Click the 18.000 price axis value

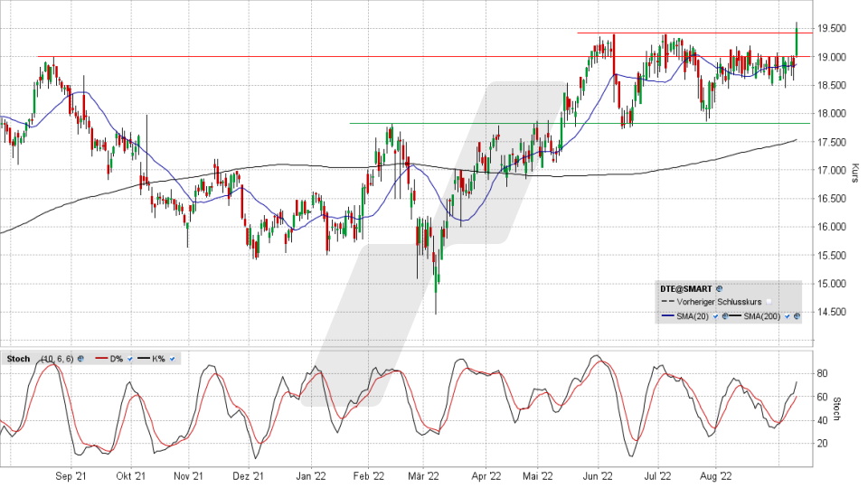point(833,114)
